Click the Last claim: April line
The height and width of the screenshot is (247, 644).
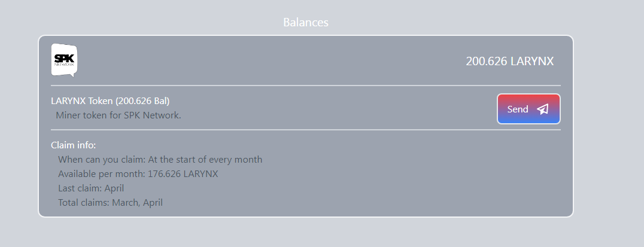point(91,188)
